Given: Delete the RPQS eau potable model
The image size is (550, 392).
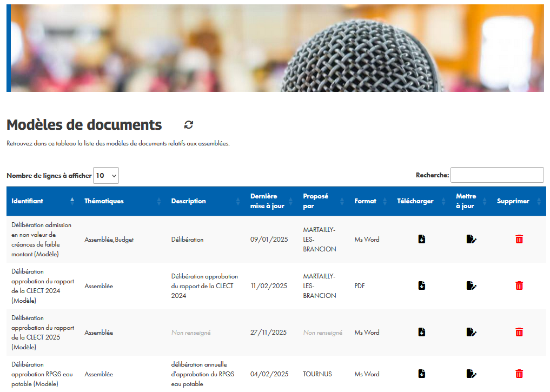Looking at the screenshot, I should tap(519, 374).
